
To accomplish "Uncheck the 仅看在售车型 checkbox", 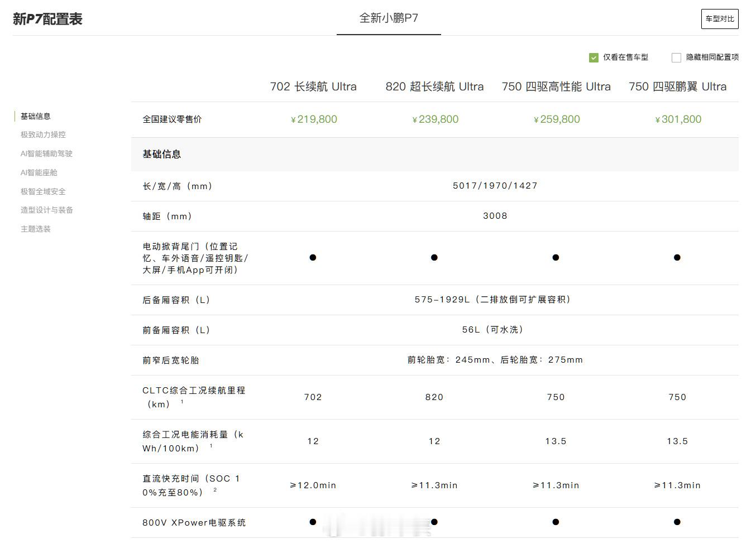I will tap(594, 57).
